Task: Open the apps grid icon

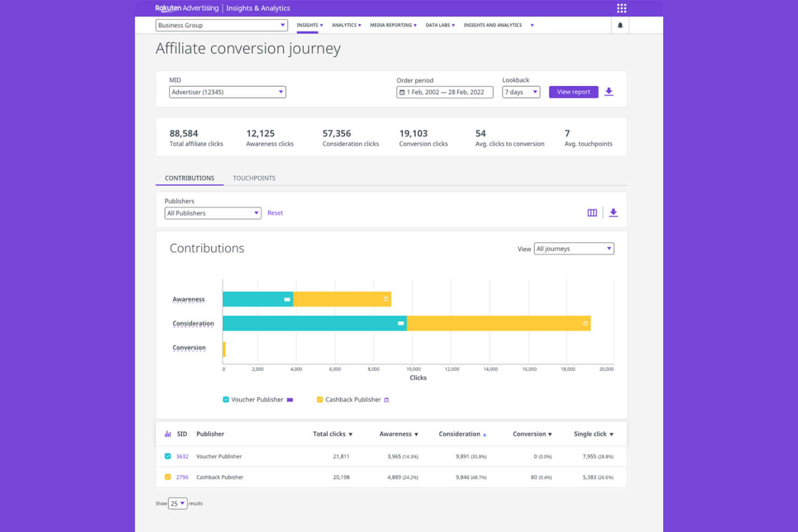Action: (621, 8)
